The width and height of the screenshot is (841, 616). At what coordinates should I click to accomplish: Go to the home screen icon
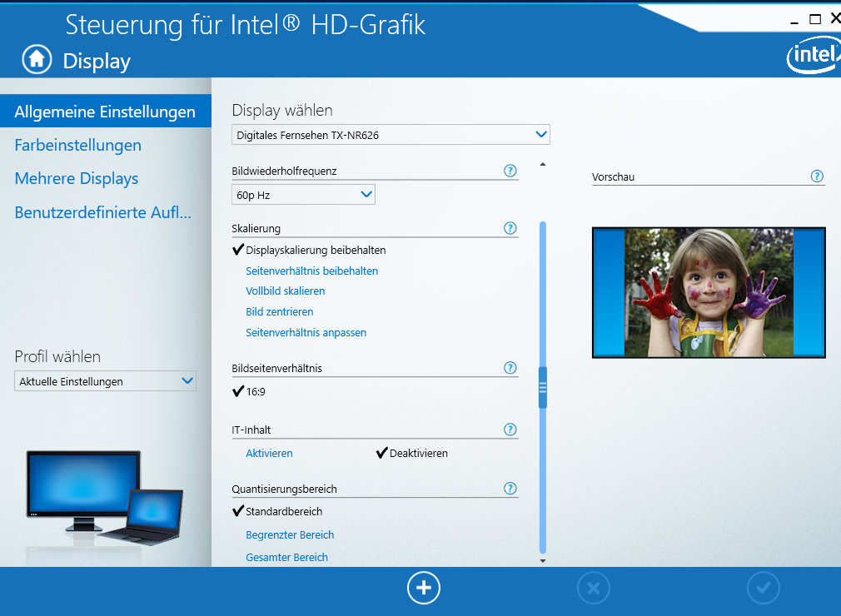37,59
